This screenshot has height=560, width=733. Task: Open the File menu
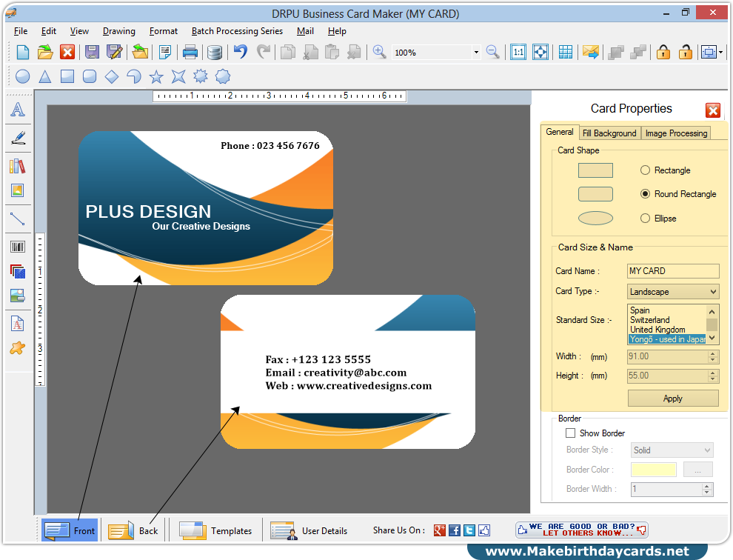point(21,31)
